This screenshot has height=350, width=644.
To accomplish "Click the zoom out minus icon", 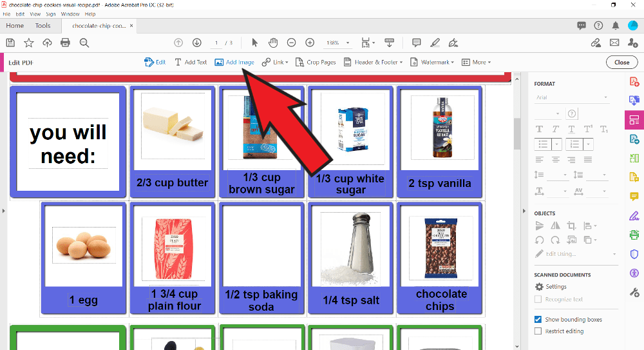I will [291, 43].
